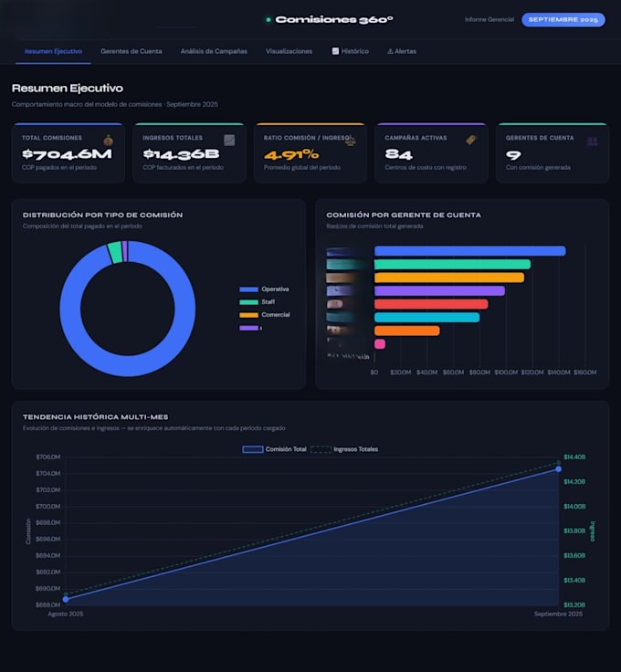The height and width of the screenshot is (672, 621).
Task: Switch to Gerentes de Cuenta tab
Action: (132, 51)
